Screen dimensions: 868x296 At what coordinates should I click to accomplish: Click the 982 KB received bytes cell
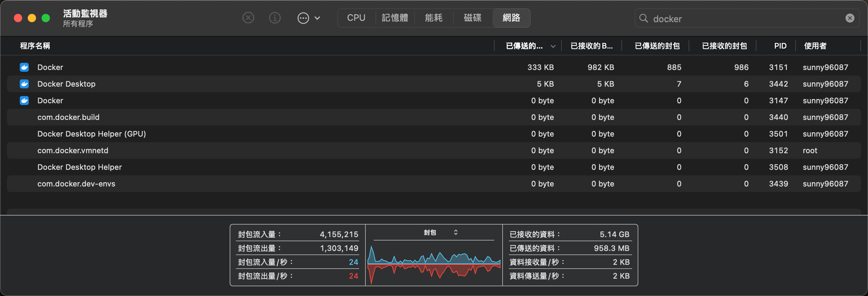pyautogui.click(x=601, y=67)
